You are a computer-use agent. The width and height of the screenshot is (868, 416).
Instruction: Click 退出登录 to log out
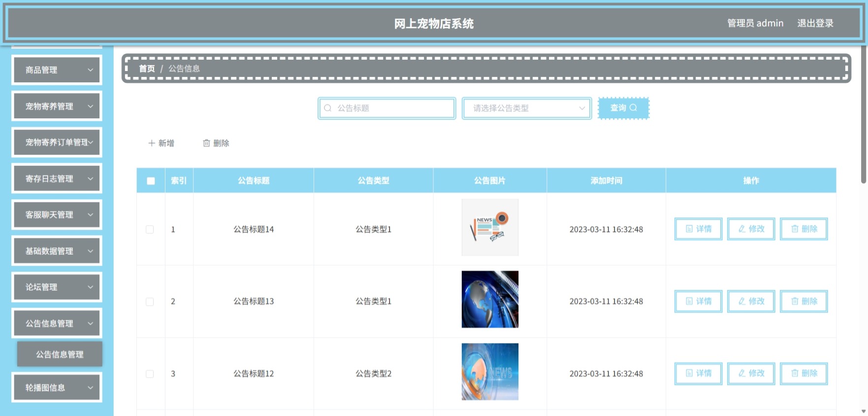coord(815,23)
